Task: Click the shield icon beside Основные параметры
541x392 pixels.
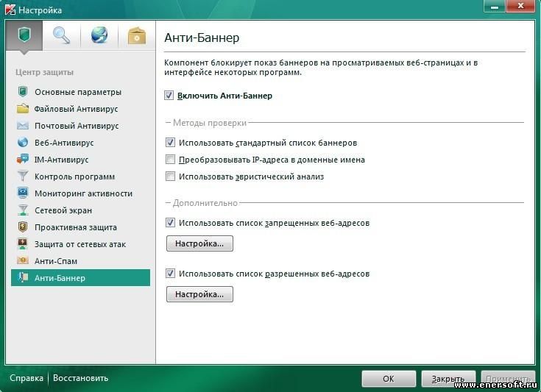Action: pyautogui.click(x=23, y=92)
